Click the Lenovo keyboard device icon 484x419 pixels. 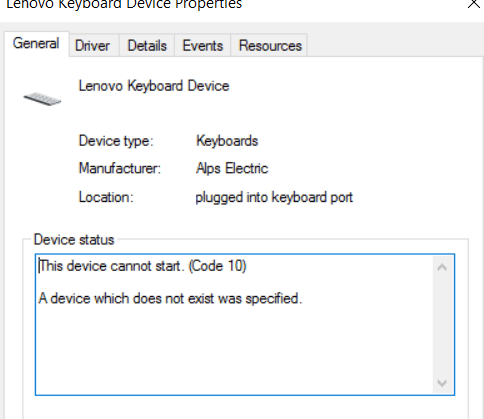(42, 99)
